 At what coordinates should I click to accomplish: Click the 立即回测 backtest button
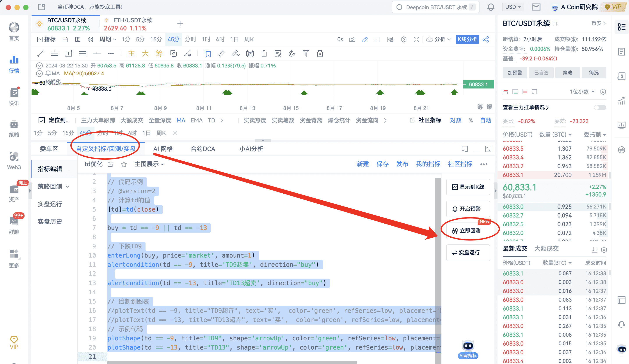point(468,231)
